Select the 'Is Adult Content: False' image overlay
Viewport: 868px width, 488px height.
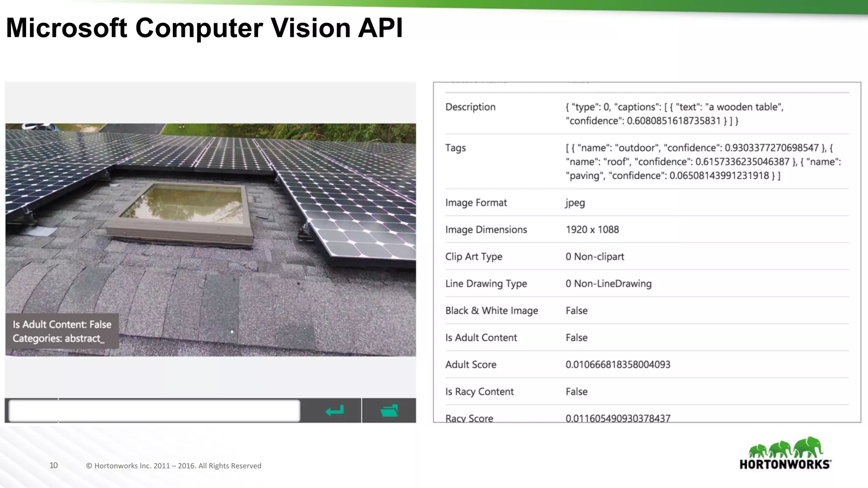click(x=62, y=324)
